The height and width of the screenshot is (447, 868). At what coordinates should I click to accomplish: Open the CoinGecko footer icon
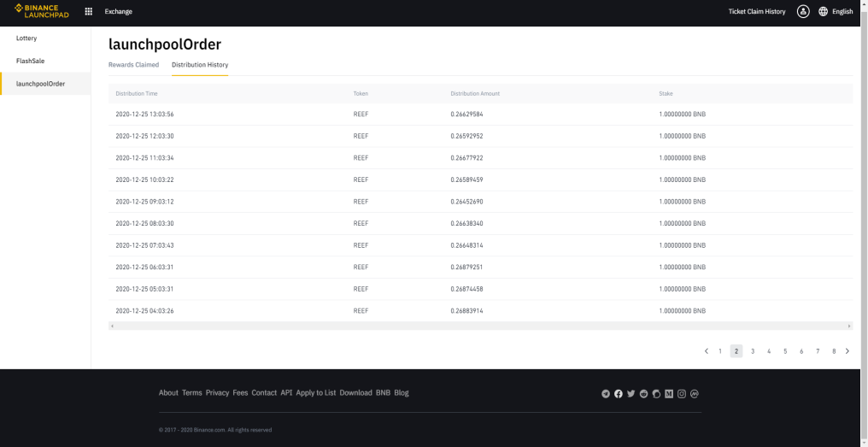click(x=656, y=394)
